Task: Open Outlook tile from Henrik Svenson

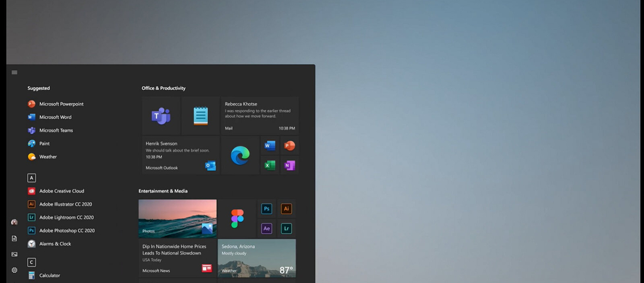Action: (x=180, y=156)
